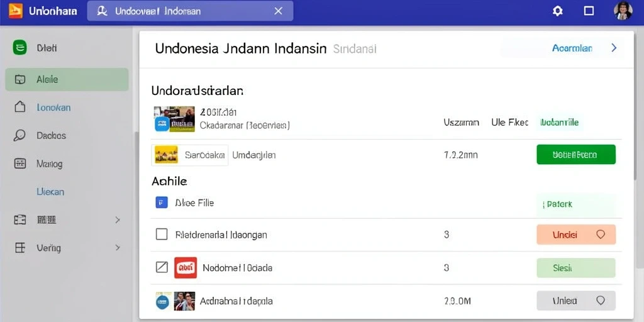Click the blue Akee Fille icon
The height and width of the screenshot is (322, 644).
pyautogui.click(x=162, y=203)
